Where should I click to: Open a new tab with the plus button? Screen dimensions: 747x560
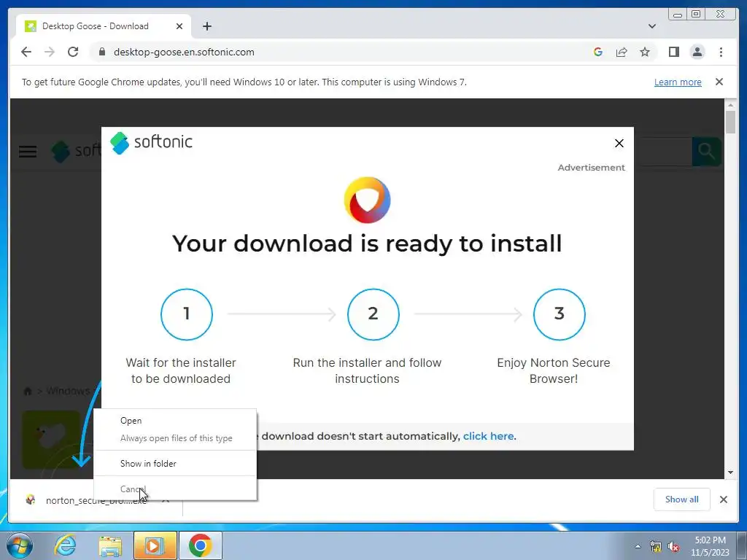point(206,26)
